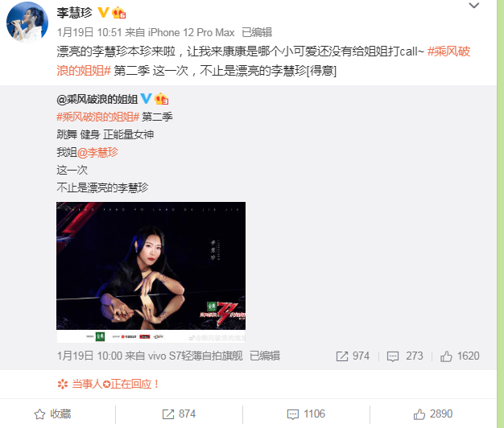504x428 pixels.
Task: Open the @乘风破浪的姐姐 account link
Action: (x=97, y=99)
